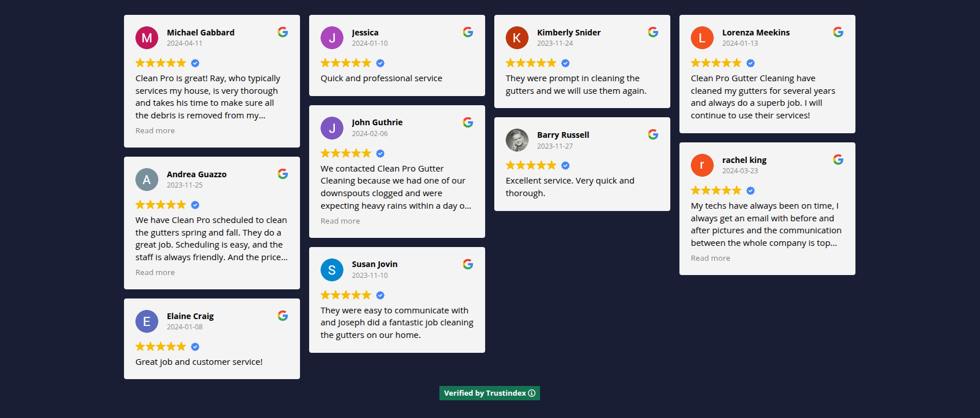
Task: Click Google logo on Elaine Craig's review
Action: (x=283, y=316)
